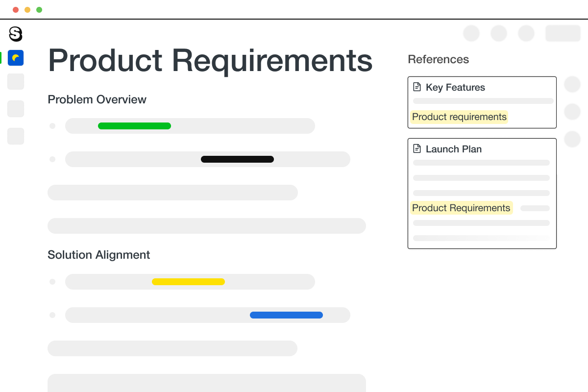The image size is (588, 392).
Task: Click the yellow highlighted text in Solution Alignment
Action: click(x=188, y=282)
